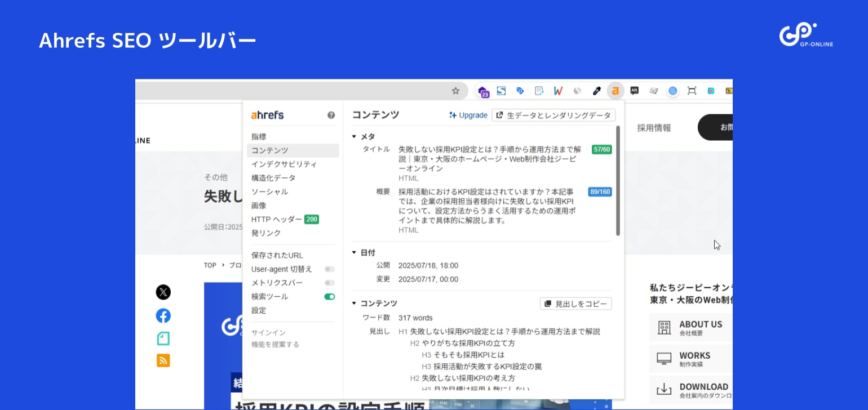Share page on Facebook icon
868x410 pixels.
tap(163, 315)
